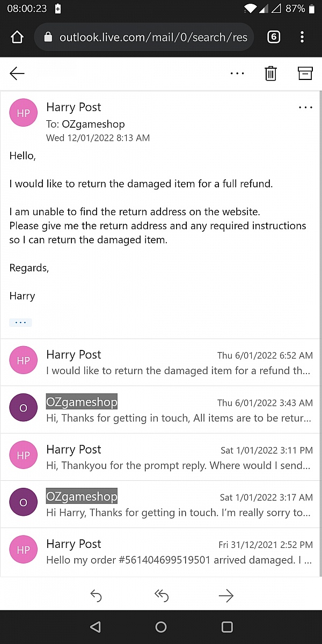
Task: Tap the Reply arrow at bottom
Action: click(96, 595)
